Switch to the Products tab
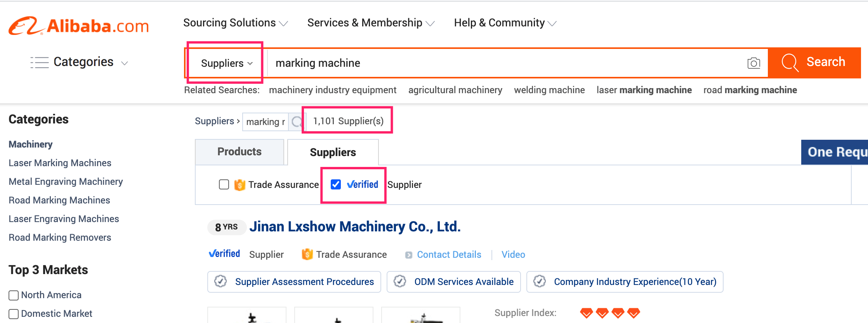This screenshot has width=868, height=323. 240,152
